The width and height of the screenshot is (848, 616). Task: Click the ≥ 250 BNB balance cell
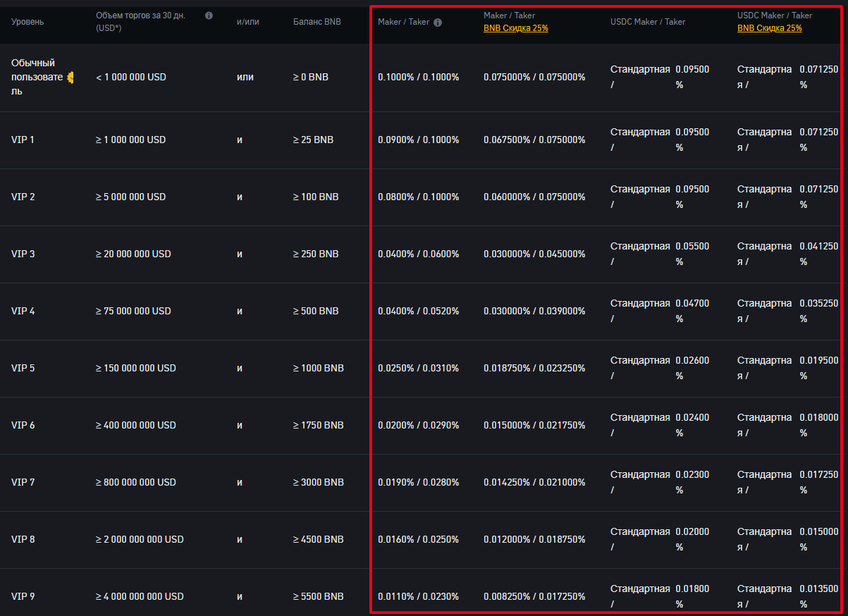pos(316,254)
